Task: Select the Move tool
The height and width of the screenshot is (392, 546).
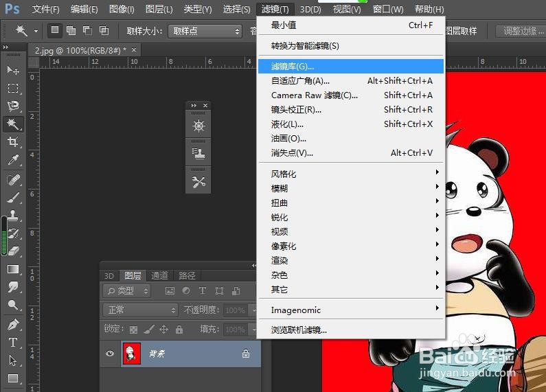Action: click(13, 70)
